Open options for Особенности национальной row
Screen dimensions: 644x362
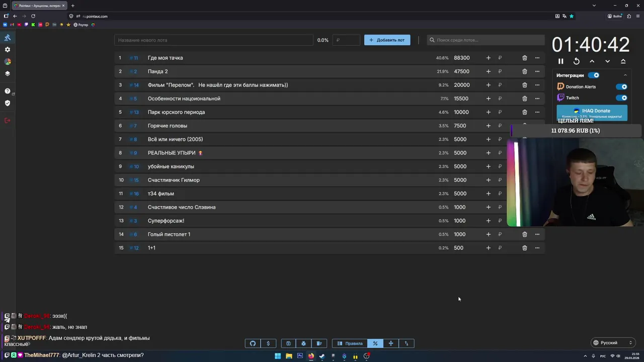coord(537,99)
